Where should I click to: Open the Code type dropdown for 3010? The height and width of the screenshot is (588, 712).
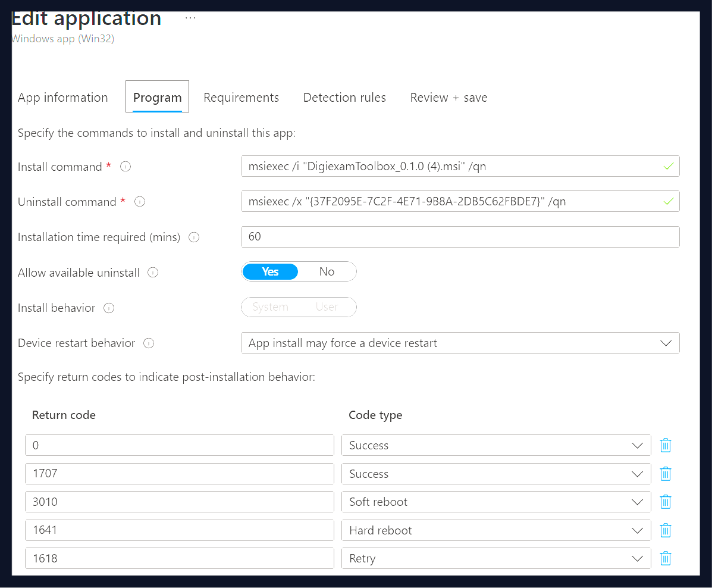pyautogui.click(x=637, y=502)
